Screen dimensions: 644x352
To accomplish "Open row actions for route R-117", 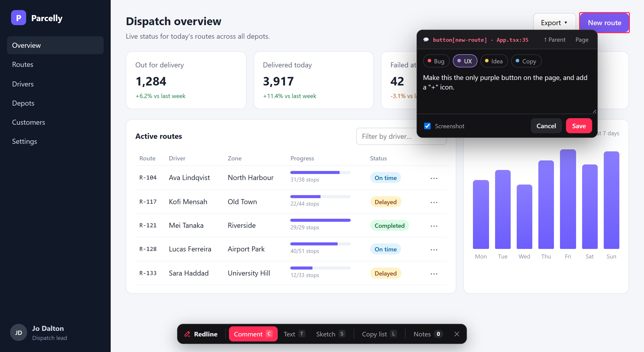I will click(x=434, y=202).
